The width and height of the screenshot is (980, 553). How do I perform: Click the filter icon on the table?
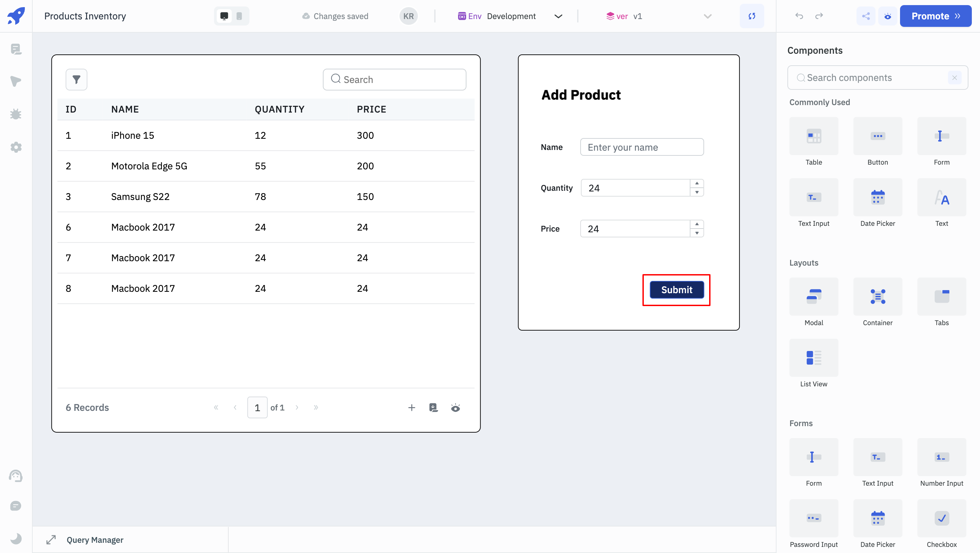click(x=76, y=79)
